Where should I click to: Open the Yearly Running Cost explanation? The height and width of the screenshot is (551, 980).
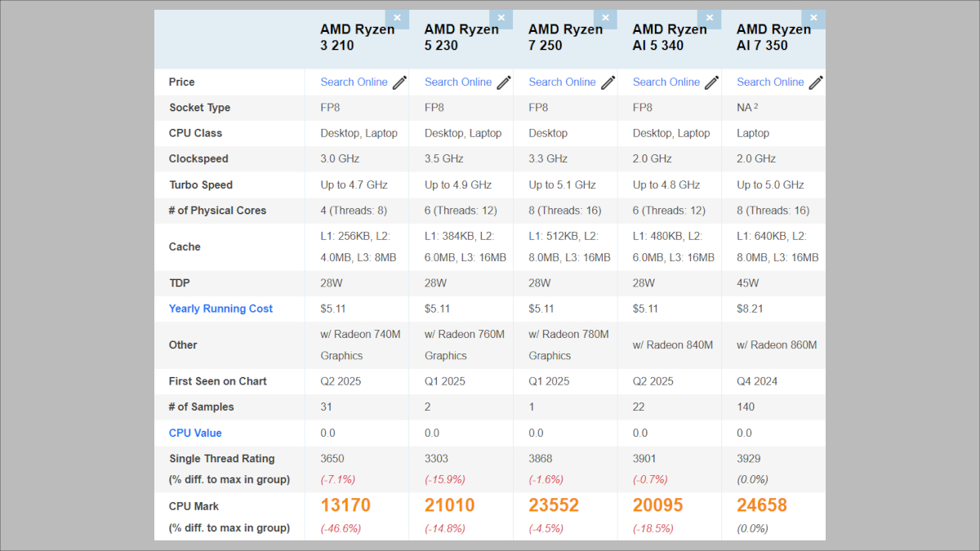220,309
